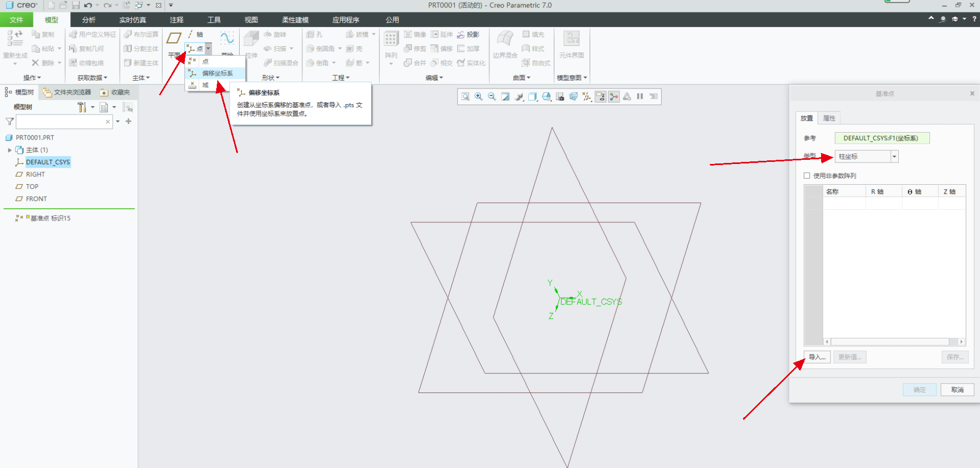Toggle the annotation display icon in the view toolbar

pyautogui.click(x=600, y=97)
